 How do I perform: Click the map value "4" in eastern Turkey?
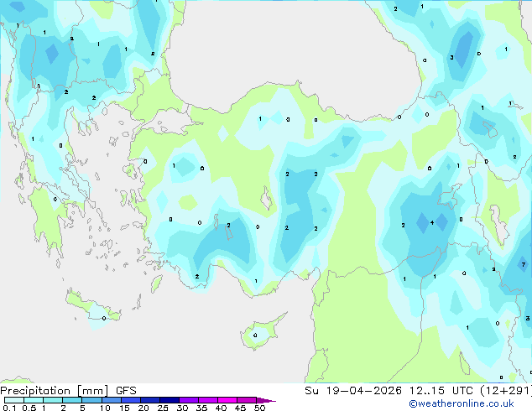432,223
